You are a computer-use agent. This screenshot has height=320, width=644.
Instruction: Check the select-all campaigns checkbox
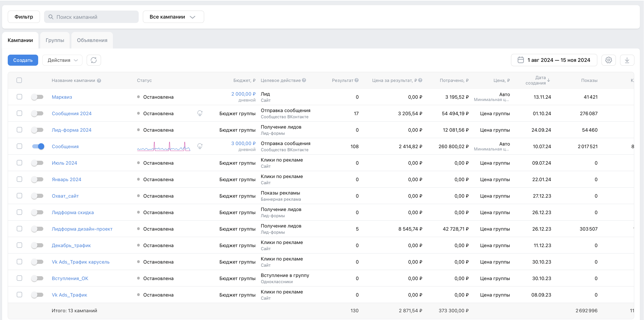19,80
